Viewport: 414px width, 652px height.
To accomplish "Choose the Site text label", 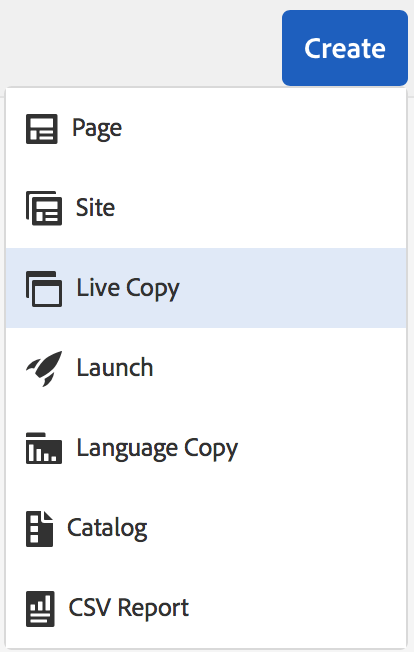I will click(95, 207).
